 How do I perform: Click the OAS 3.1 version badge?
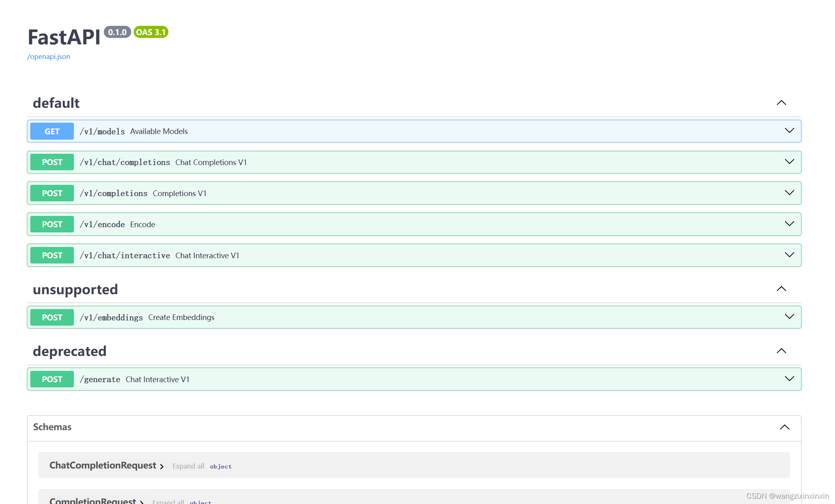(x=151, y=32)
